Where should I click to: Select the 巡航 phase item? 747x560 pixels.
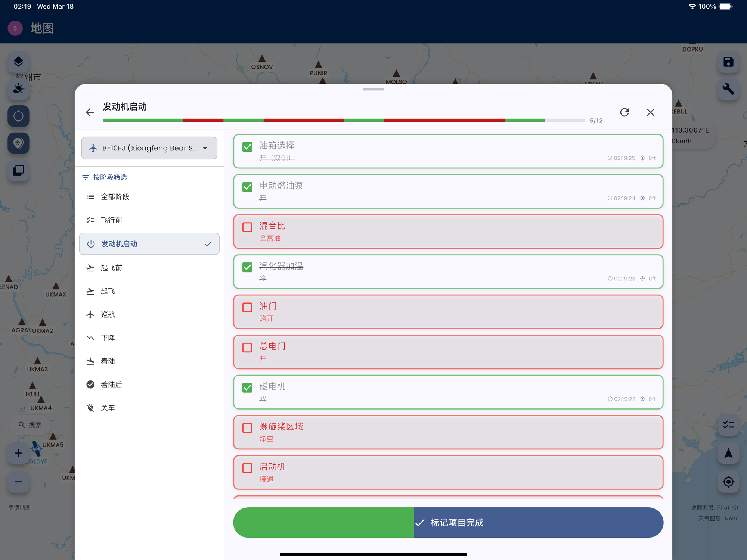tap(108, 314)
